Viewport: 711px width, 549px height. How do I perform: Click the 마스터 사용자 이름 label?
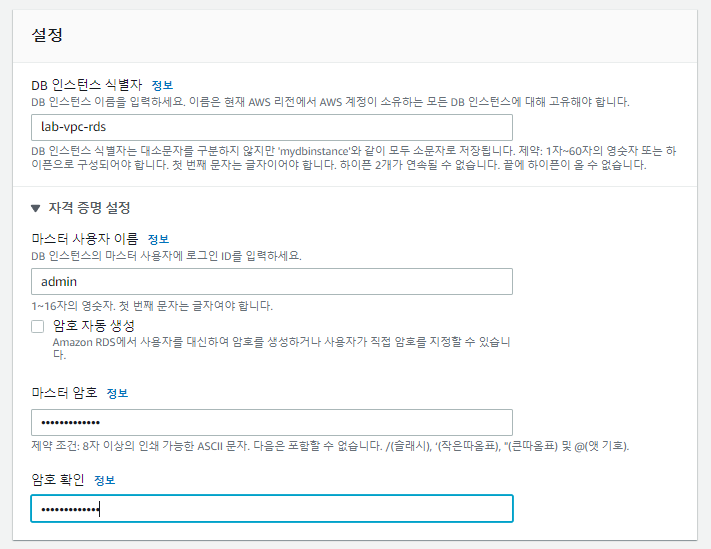click(x=85, y=238)
